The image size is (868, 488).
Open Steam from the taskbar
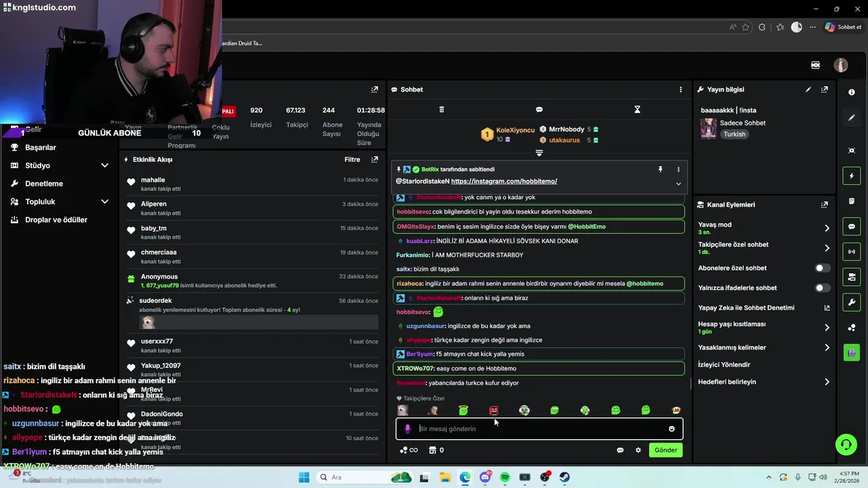[565, 477]
